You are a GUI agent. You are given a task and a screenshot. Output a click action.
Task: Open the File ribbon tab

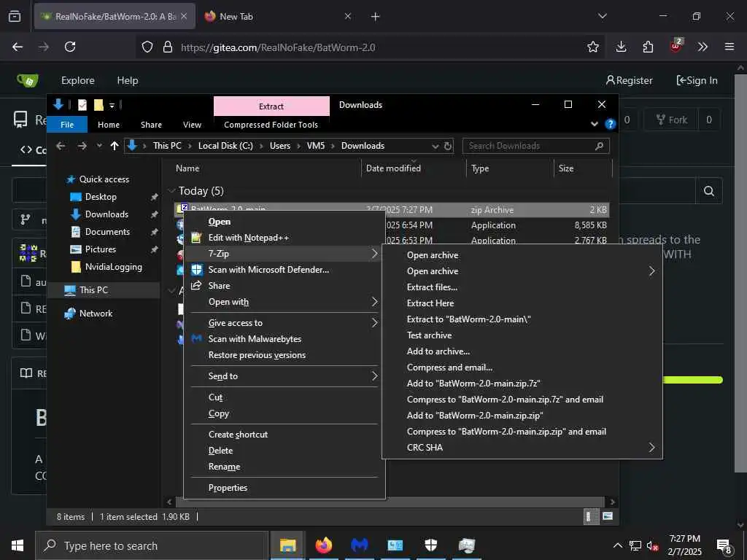tap(67, 124)
